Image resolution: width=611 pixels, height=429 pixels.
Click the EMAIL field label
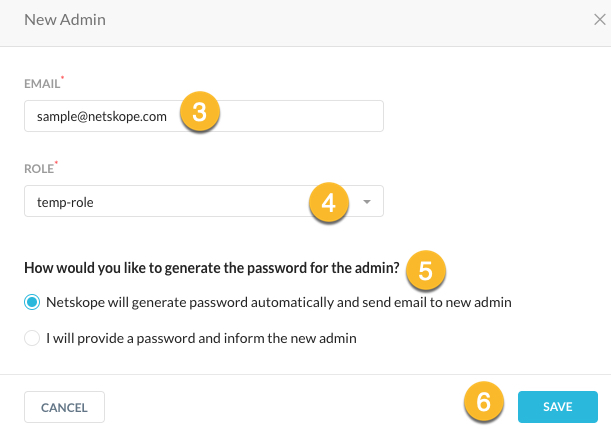43,84
